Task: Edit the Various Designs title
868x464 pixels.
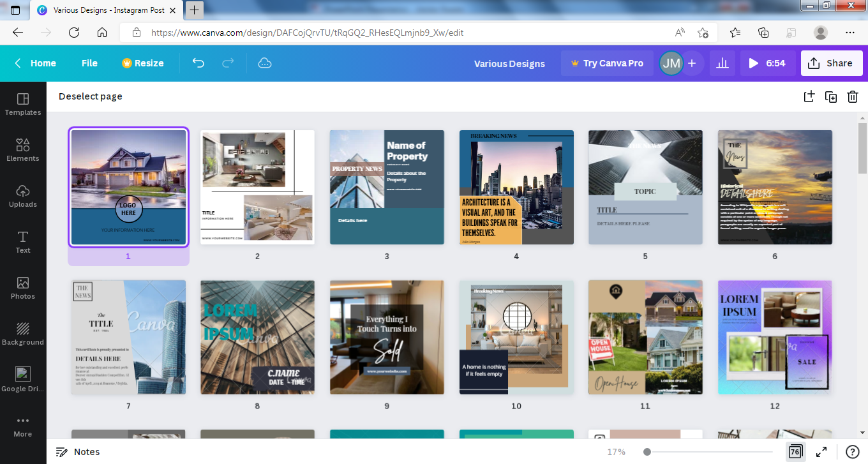Action: (x=509, y=63)
